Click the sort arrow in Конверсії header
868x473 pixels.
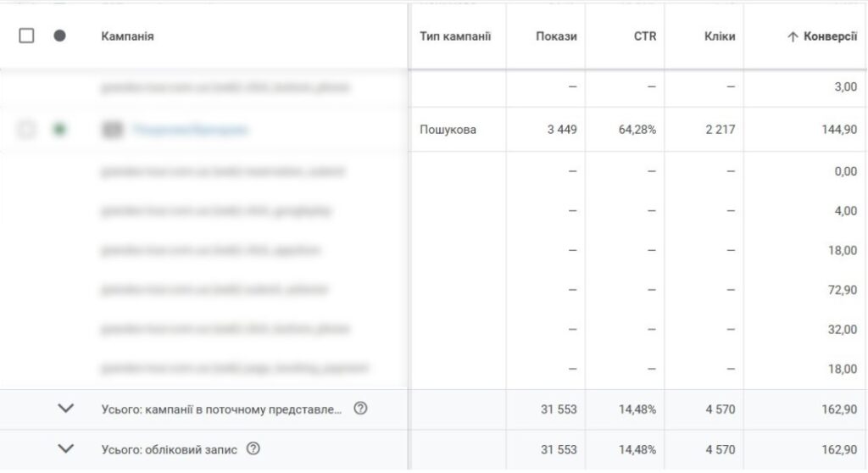tap(793, 37)
